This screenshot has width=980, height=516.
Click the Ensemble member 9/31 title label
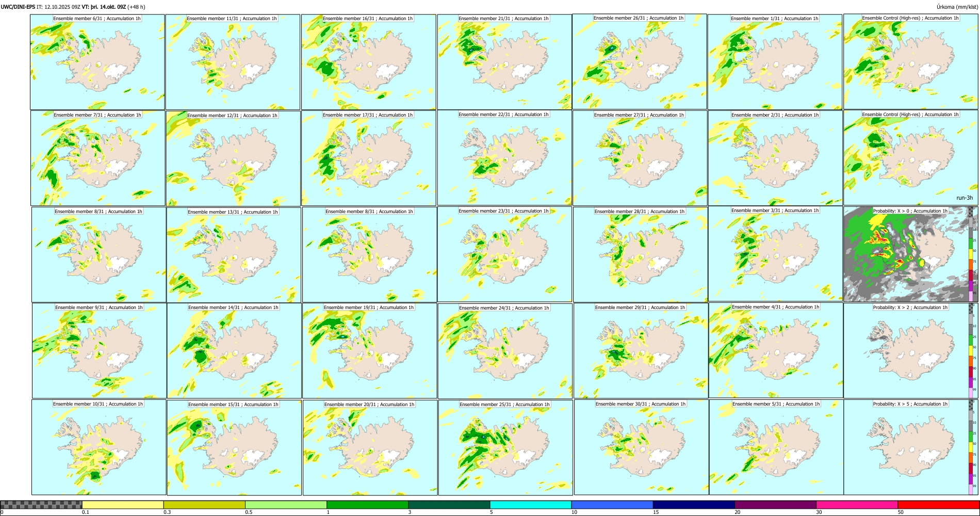99,308
